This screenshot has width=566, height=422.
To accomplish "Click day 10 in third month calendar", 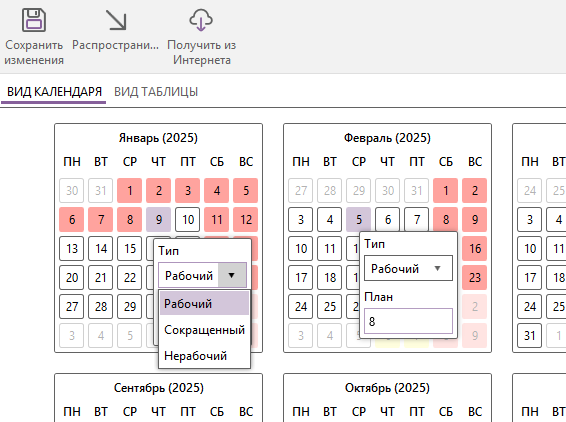I will pos(529,248).
